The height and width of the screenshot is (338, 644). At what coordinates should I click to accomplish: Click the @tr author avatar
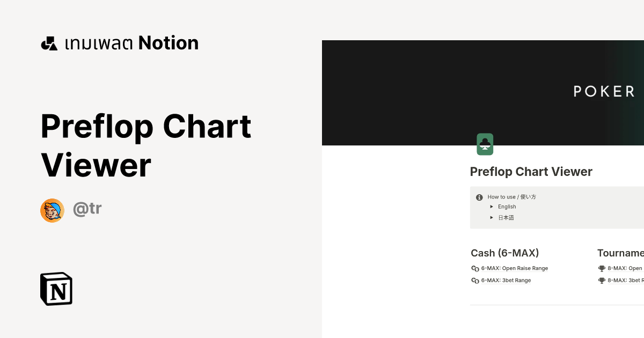[52, 210]
